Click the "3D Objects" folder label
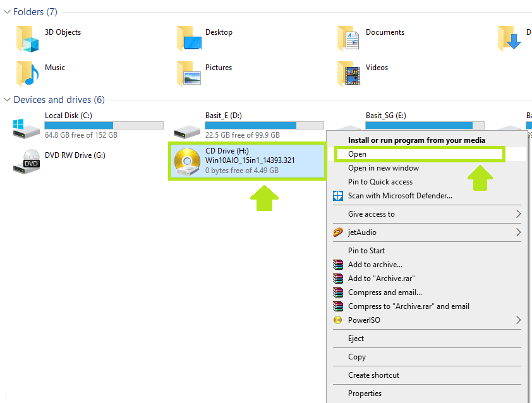 [63, 32]
